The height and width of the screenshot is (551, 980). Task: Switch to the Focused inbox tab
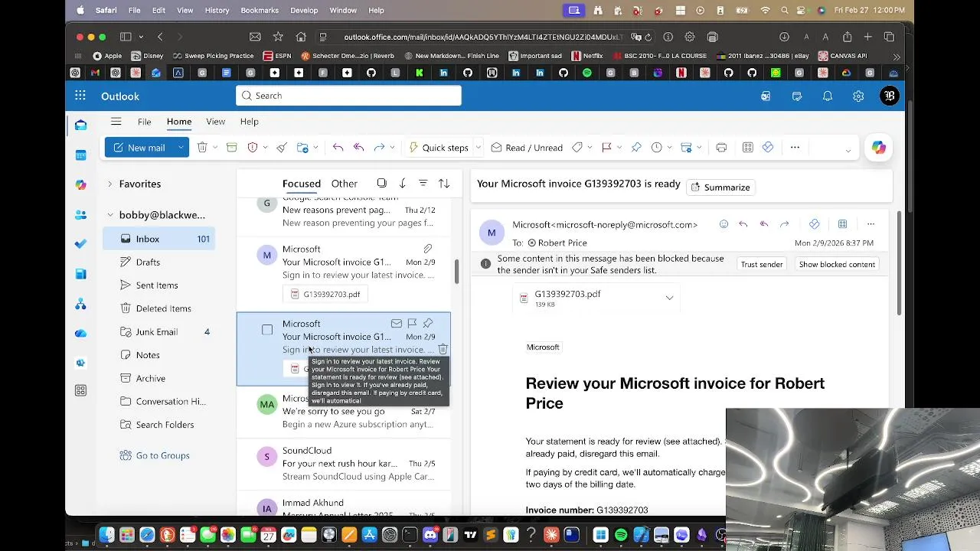point(302,184)
